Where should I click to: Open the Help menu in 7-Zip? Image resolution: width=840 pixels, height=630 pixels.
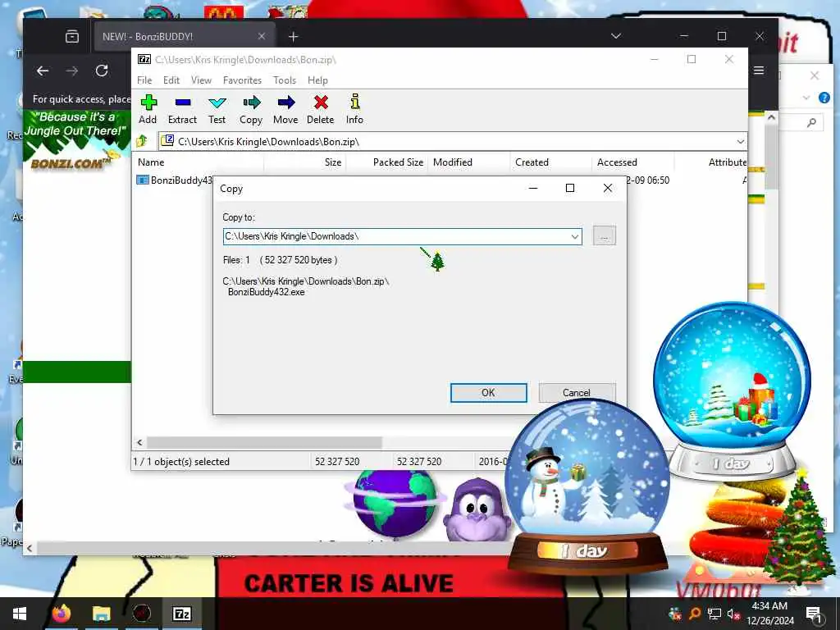click(x=317, y=80)
